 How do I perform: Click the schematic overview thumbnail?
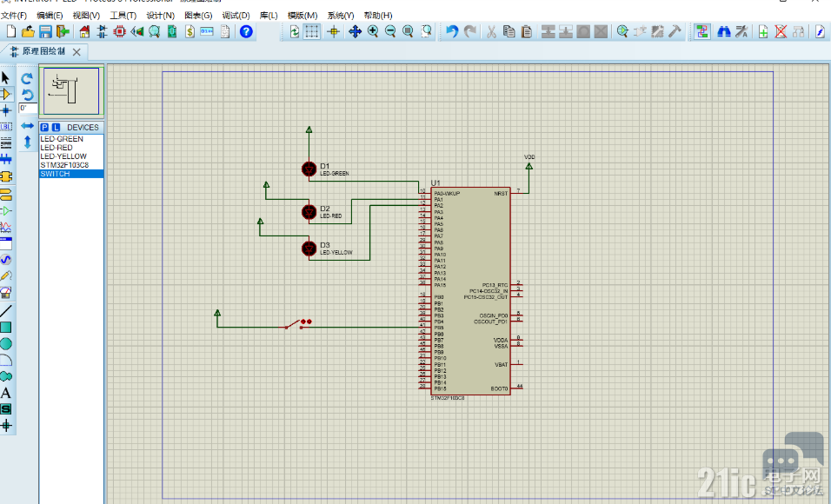(71, 90)
